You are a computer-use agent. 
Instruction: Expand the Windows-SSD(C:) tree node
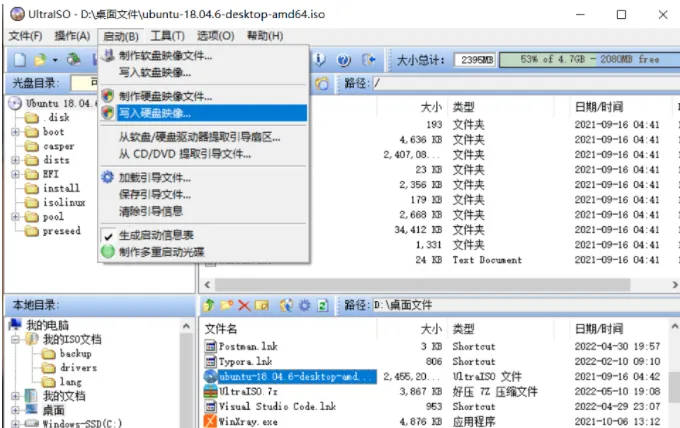pyautogui.click(x=16, y=423)
